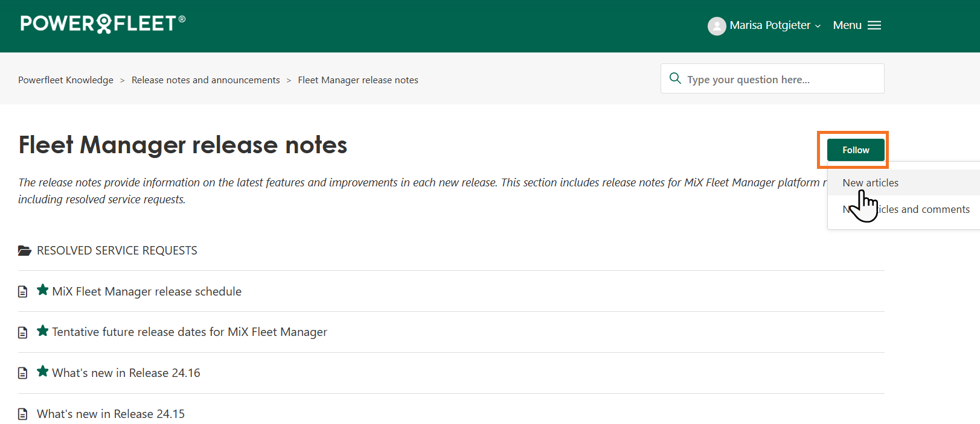Open Tentative future release dates for MiX Fleet Manager
The width and height of the screenshot is (980, 424).
tap(190, 332)
